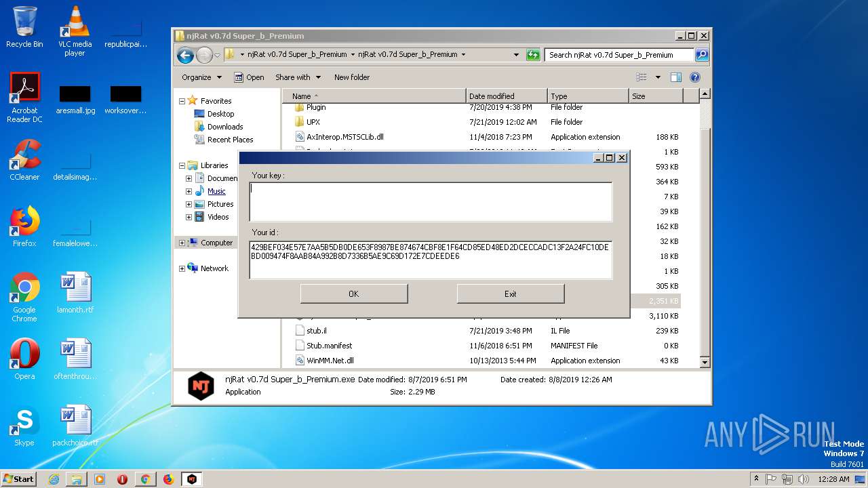The height and width of the screenshot is (488, 868).
Task: Sort files by Size column
Action: [656, 96]
